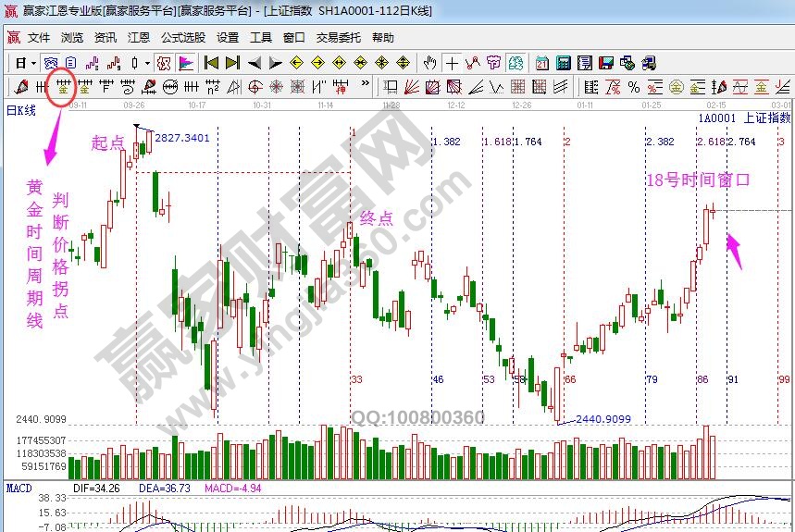Open the calendar icon showing 21
This screenshot has width=795, height=532.
(x=540, y=63)
